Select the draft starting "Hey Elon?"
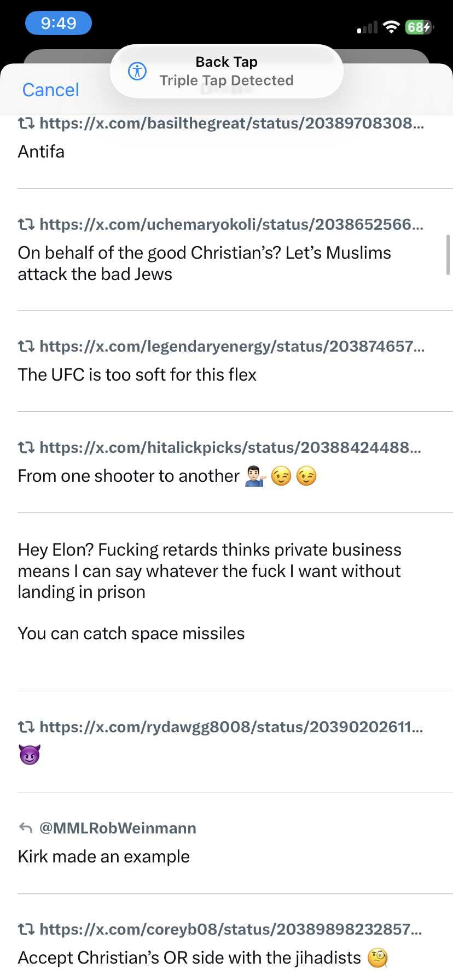The width and height of the screenshot is (453, 980). [210, 591]
